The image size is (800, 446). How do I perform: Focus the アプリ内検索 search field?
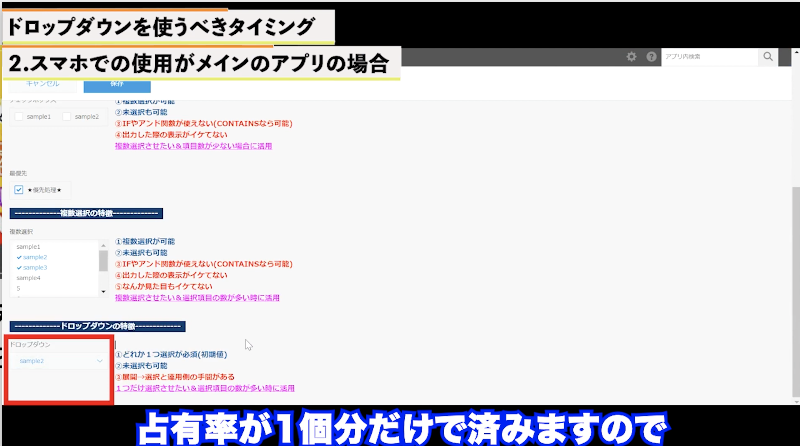click(x=709, y=57)
